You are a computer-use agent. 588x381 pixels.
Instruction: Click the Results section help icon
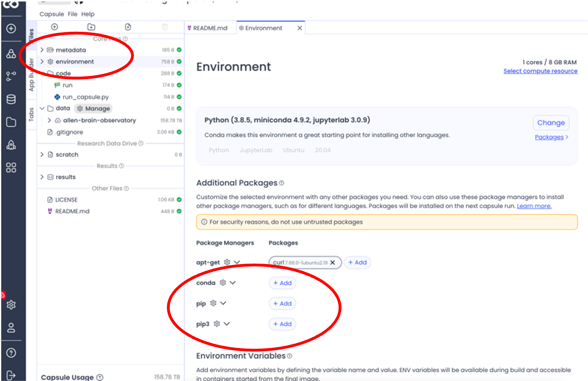121,166
